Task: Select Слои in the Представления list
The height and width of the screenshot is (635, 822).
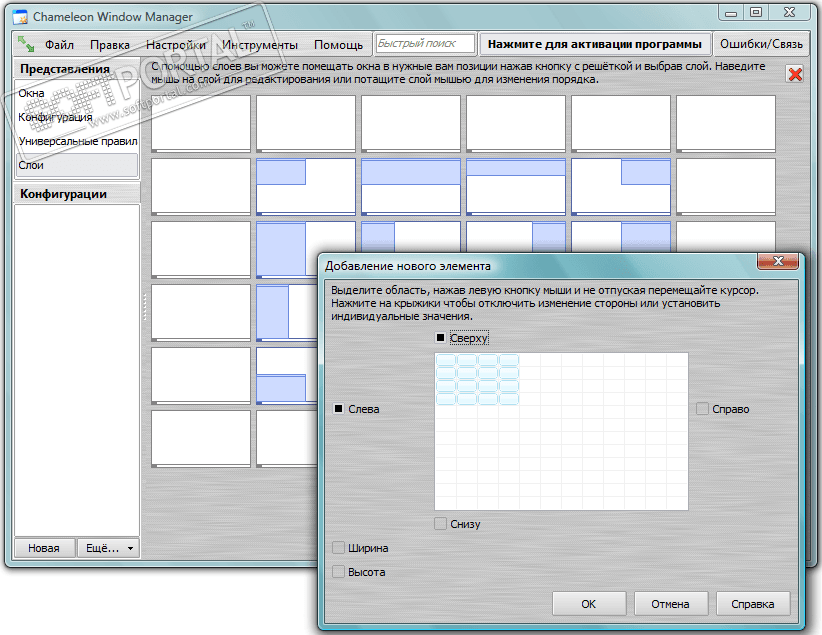Action: coord(77,165)
